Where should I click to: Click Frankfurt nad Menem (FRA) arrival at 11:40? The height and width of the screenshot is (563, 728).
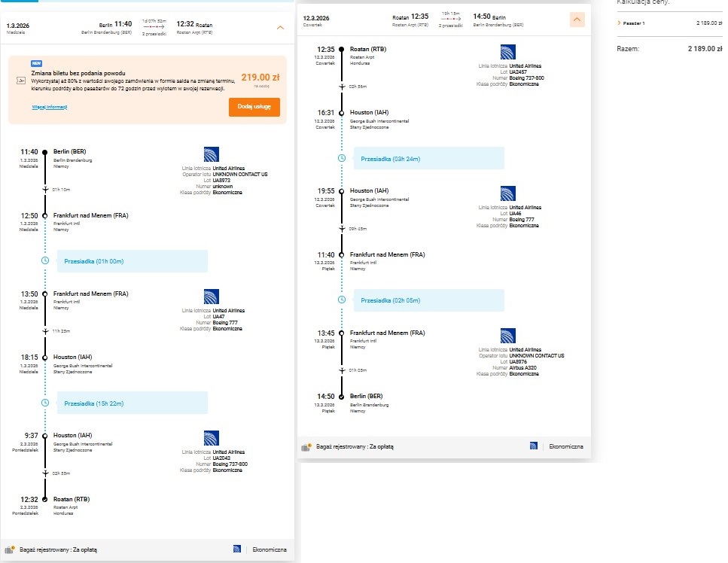tap(388, 255)
